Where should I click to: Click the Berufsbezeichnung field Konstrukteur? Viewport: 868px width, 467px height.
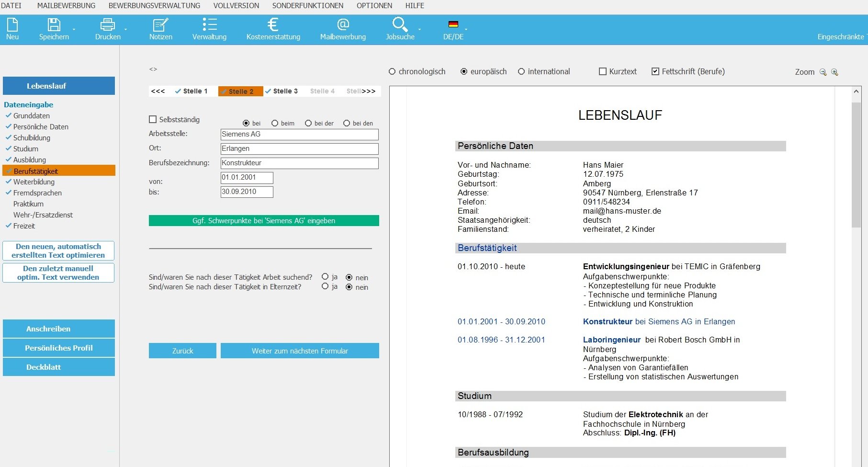pos(299,163)
